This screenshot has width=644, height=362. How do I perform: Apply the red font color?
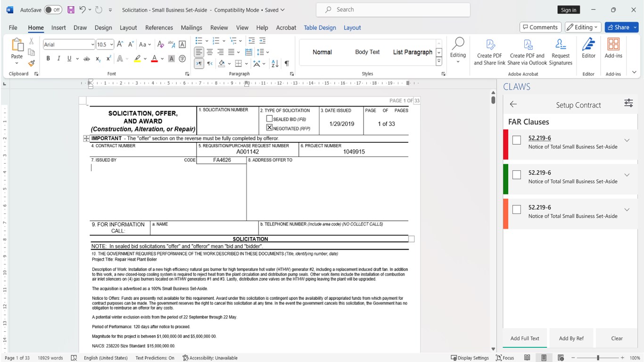154,59
